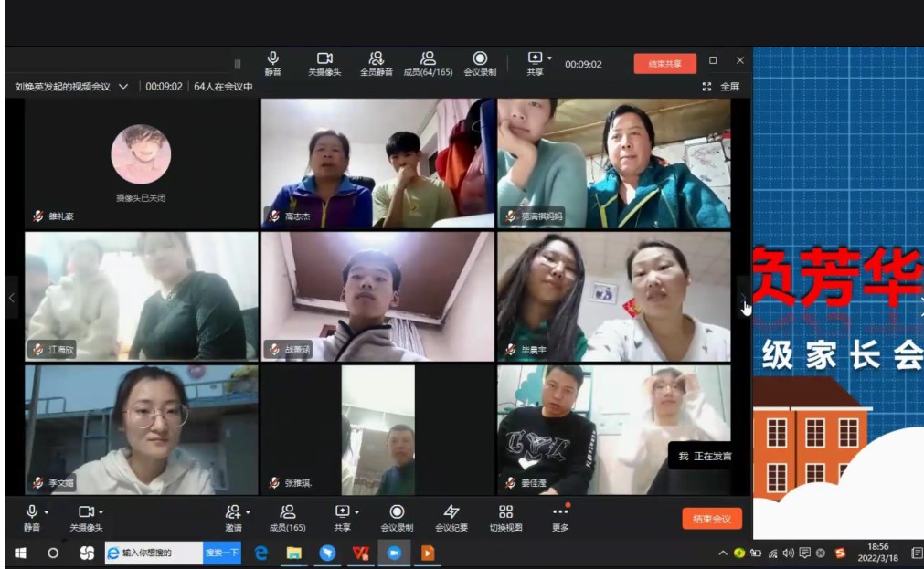924x569 pixels.
Task: Click the orange 结束会议 button
Action: [x=711, y=519]
